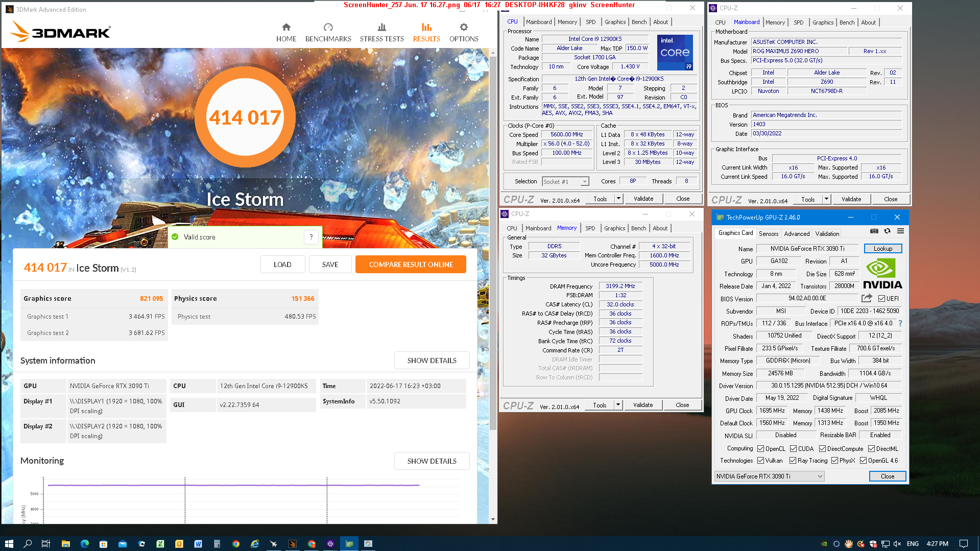
Task: Open the GPU-Z hamburger menu
Action: [900, 231]
